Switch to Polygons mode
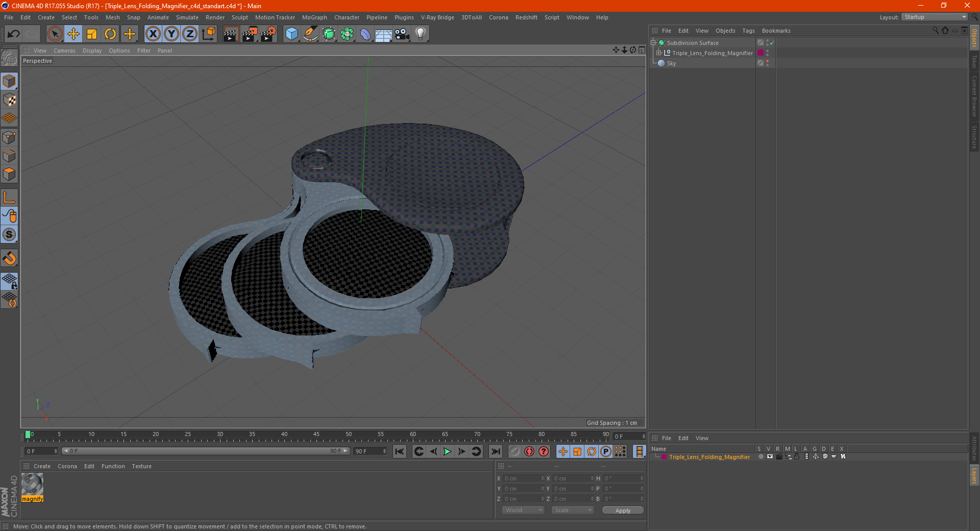 click(9, 174)
